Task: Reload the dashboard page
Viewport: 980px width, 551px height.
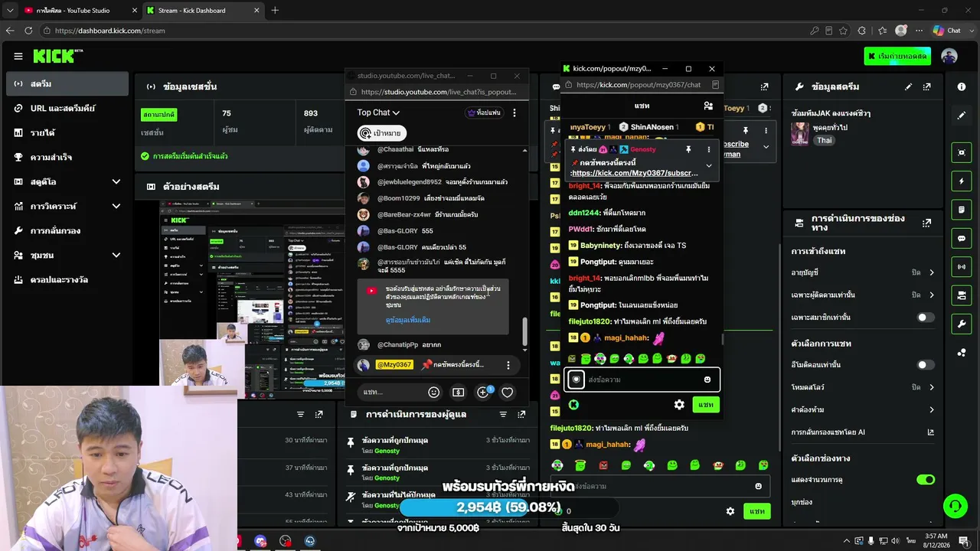Action: 28,31
